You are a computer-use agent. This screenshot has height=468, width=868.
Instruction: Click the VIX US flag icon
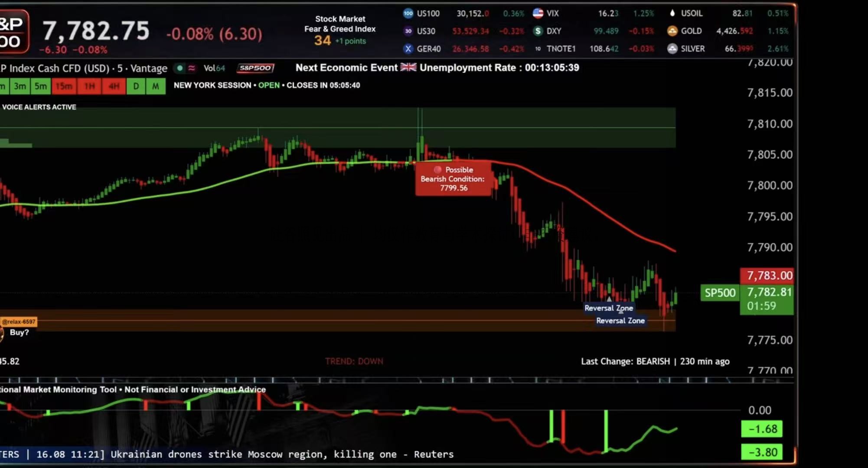pos(538,13)
